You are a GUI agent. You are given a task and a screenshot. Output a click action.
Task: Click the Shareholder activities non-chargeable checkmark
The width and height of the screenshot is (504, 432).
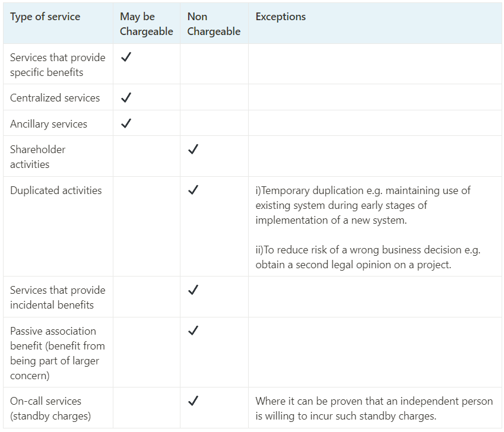[x=193, y=149]
